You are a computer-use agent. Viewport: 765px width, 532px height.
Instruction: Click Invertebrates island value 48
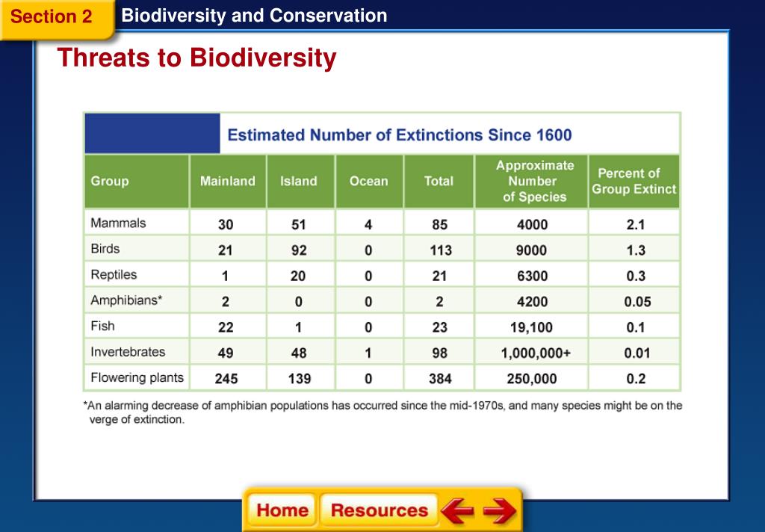point(299,353)
